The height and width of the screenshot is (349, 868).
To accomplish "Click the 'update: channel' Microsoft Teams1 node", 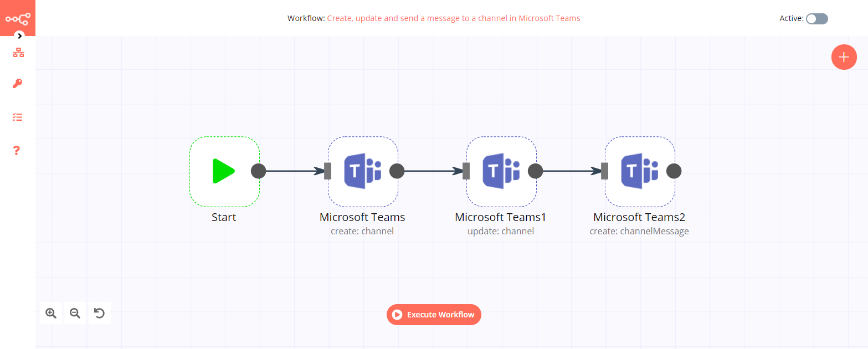I will 501,171.
